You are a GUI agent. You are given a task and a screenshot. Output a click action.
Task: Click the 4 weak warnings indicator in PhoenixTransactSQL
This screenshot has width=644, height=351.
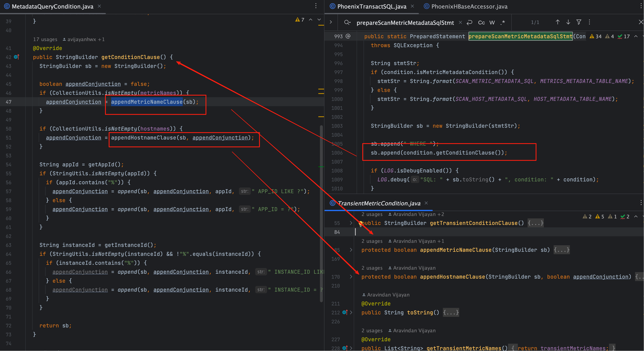pos(609,36)
